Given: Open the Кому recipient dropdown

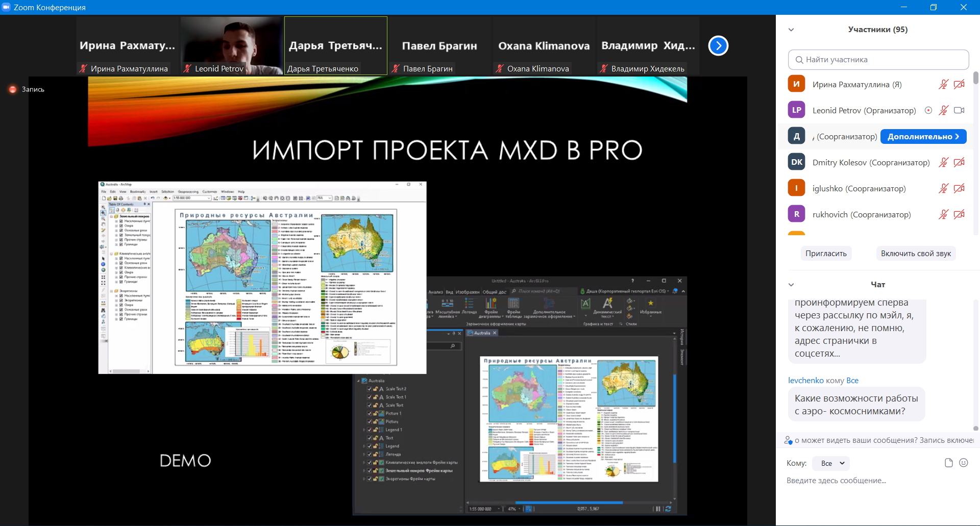Looking at the screenshot, I should pyautogui.click(x=831, y=463).
